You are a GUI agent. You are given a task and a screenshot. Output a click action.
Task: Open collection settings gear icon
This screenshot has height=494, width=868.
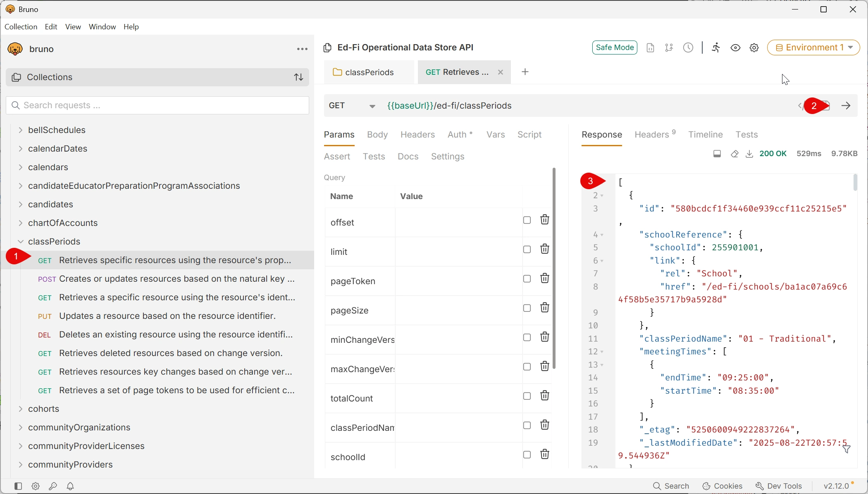click(x=754, y=48)
